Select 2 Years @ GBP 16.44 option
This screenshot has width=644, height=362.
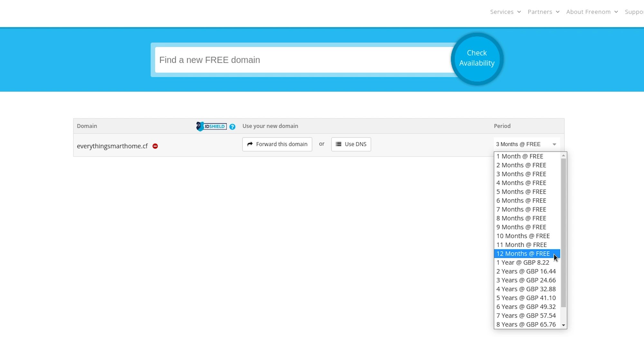point(527,271)
